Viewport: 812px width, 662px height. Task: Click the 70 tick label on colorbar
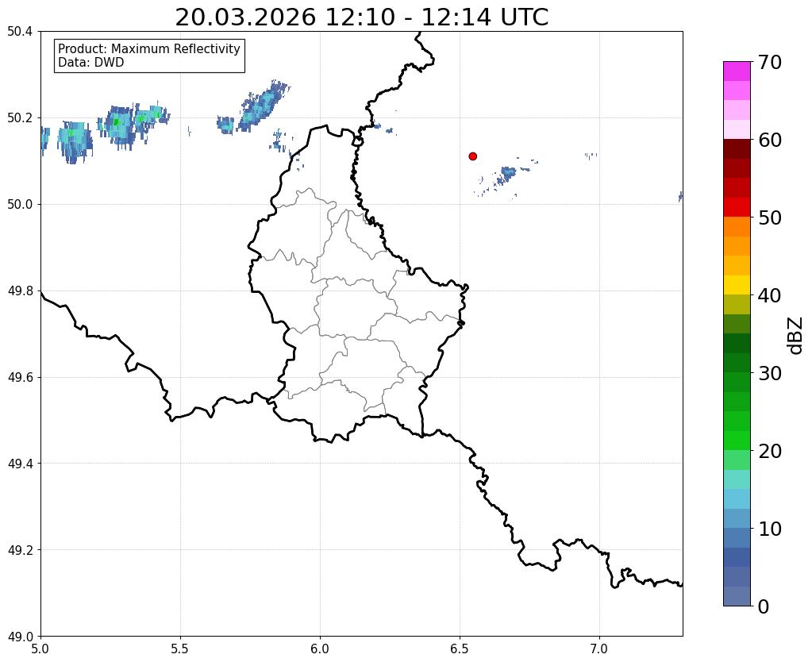click(770, 62)
